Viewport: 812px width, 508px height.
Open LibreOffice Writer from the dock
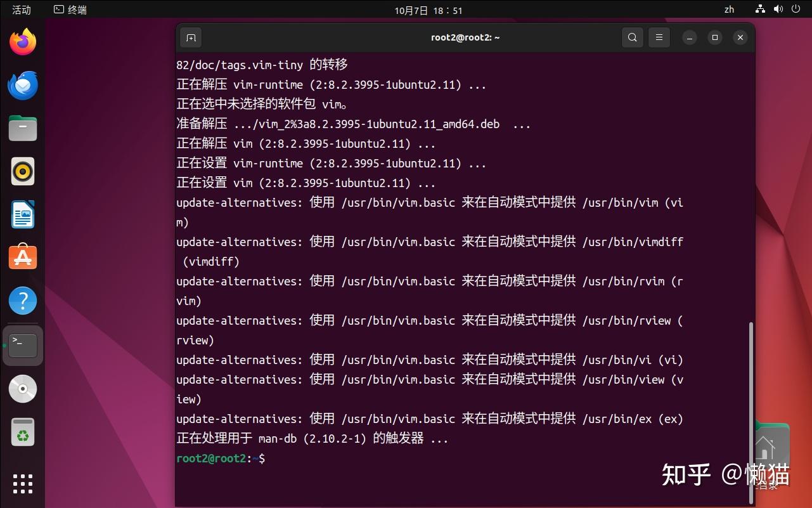[22, 214]
